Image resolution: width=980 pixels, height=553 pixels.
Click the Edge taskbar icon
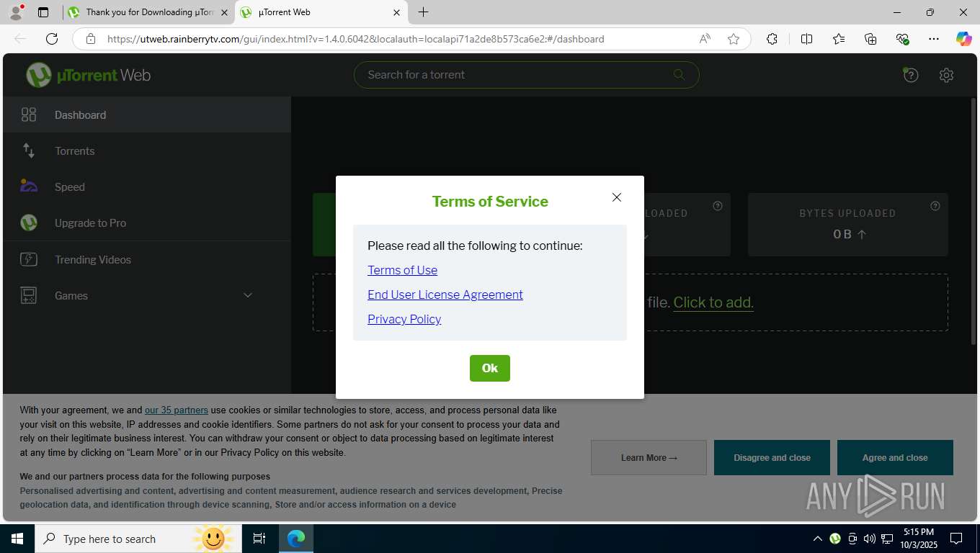(x=295, y=539)
